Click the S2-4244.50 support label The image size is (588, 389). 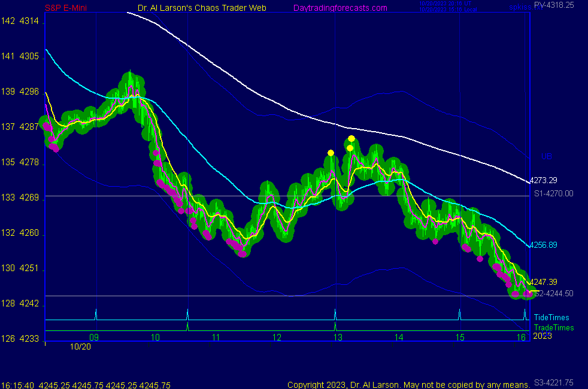tap(554, 293)
